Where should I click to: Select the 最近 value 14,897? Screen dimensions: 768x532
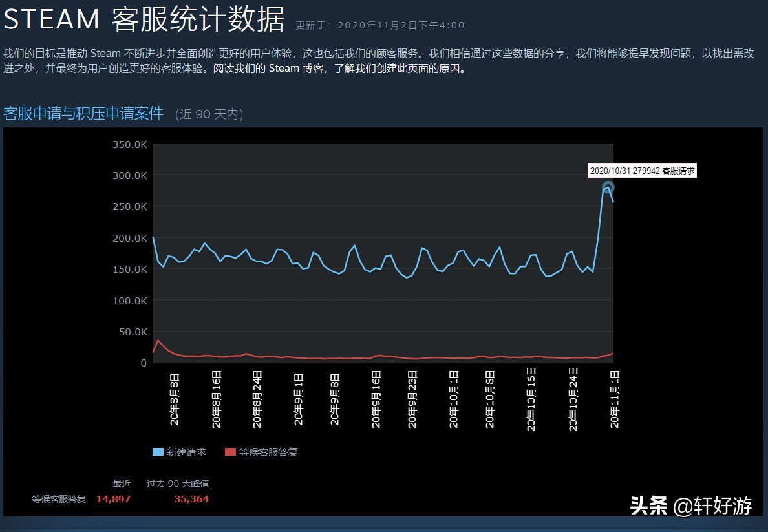coord(113,498)
